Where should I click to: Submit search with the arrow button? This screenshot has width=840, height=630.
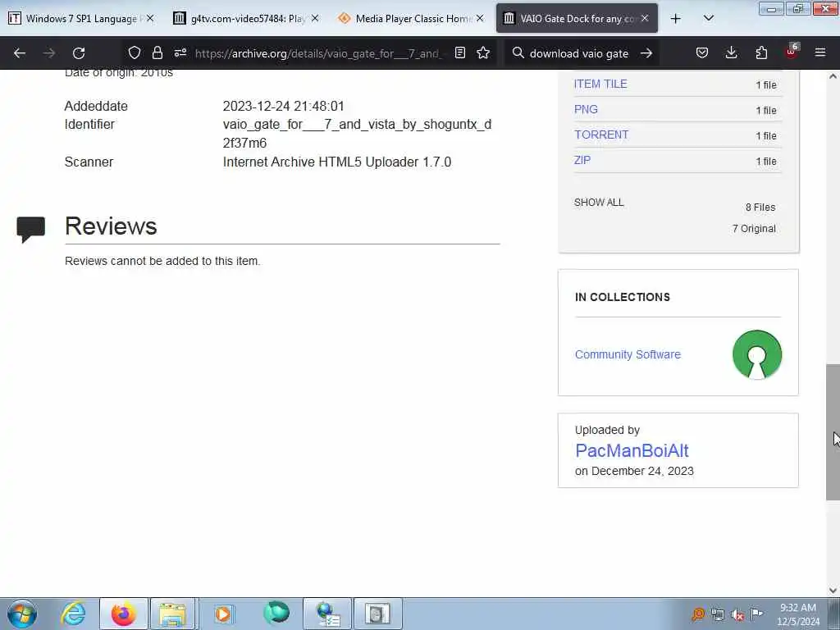[646, 53]
